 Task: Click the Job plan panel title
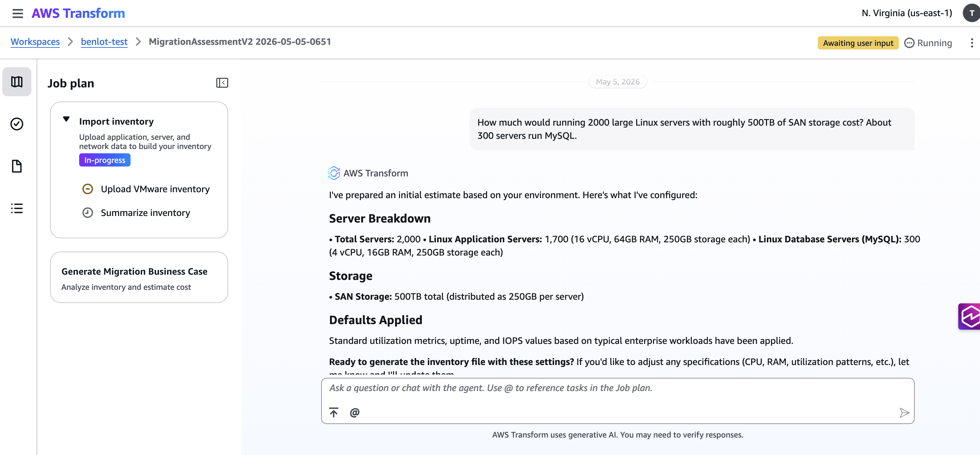tap(71, 83)
